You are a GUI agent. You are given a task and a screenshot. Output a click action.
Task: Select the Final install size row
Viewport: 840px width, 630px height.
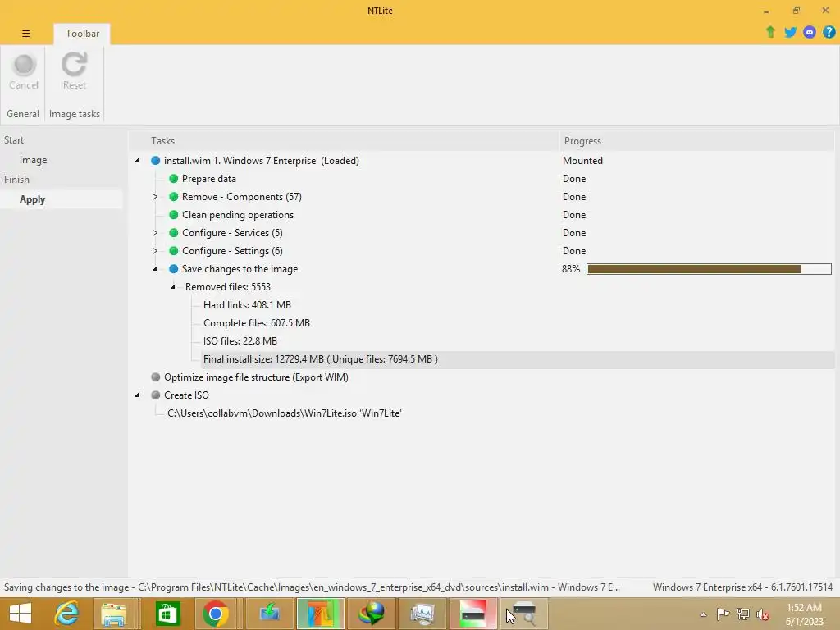[321, 359]
